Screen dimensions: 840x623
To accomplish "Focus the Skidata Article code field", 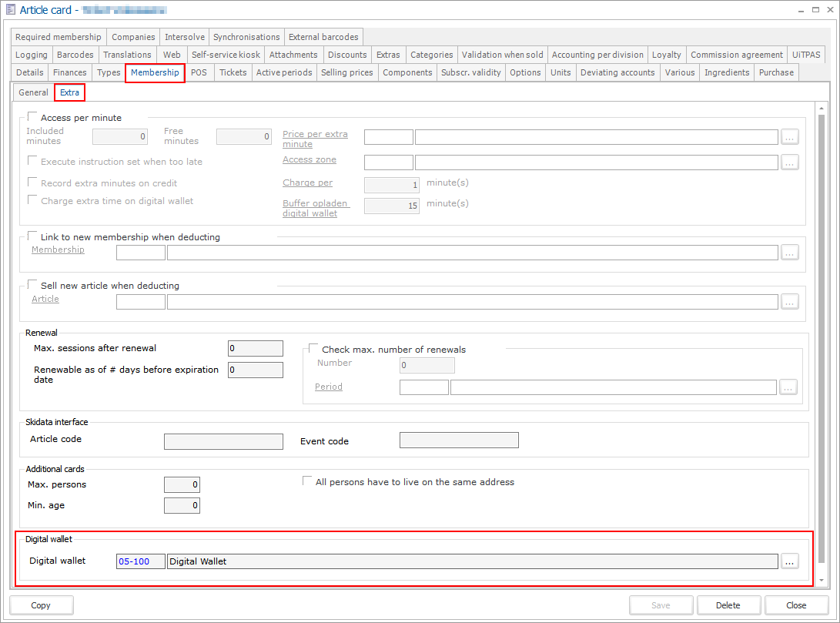I will (x=223, y=441).
